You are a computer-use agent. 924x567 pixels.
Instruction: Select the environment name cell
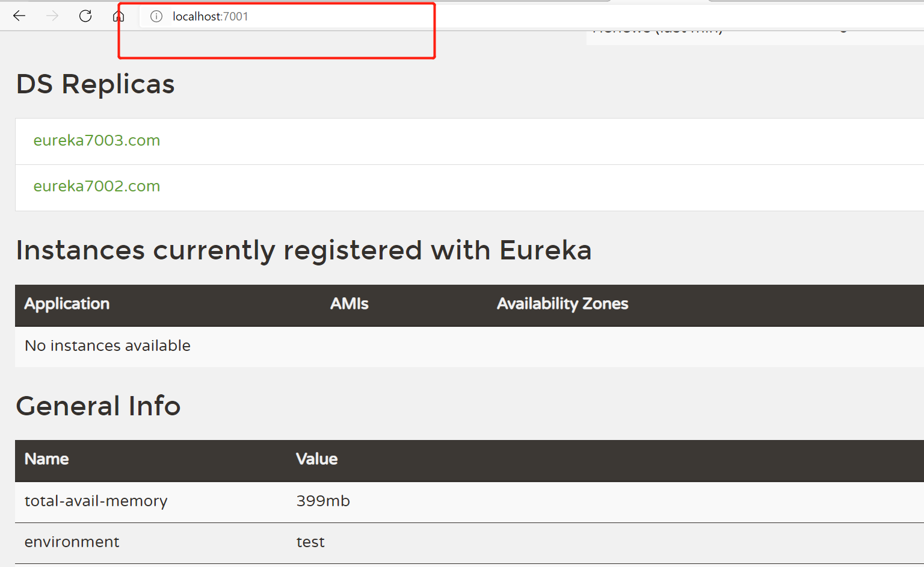click(72, 542)
